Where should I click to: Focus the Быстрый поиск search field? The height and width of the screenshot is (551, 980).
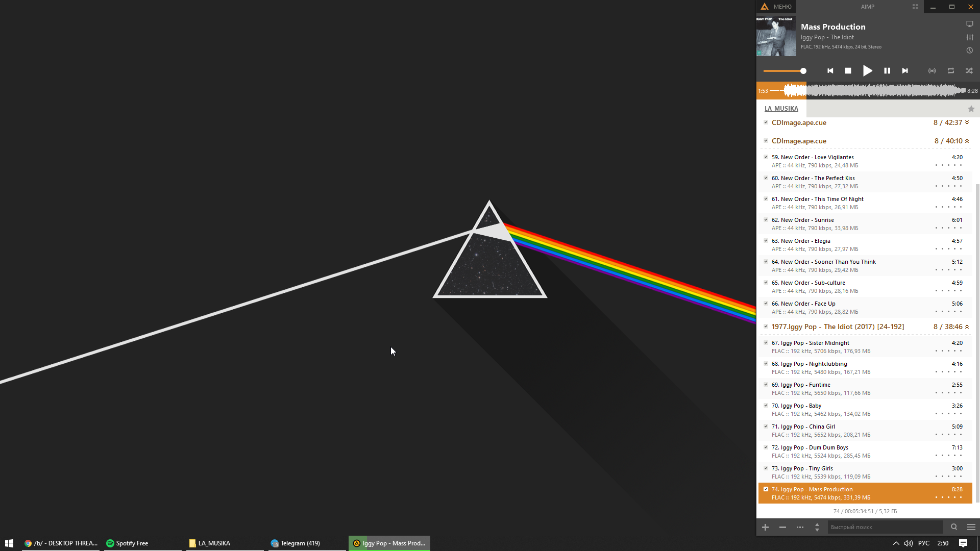pyautogui.click(x=886, y=527)
